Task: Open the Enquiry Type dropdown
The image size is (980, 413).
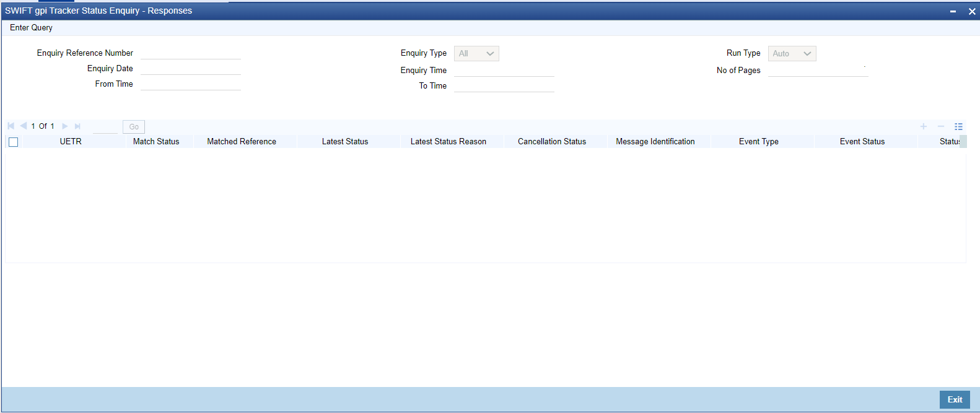Action: (476, 54)
